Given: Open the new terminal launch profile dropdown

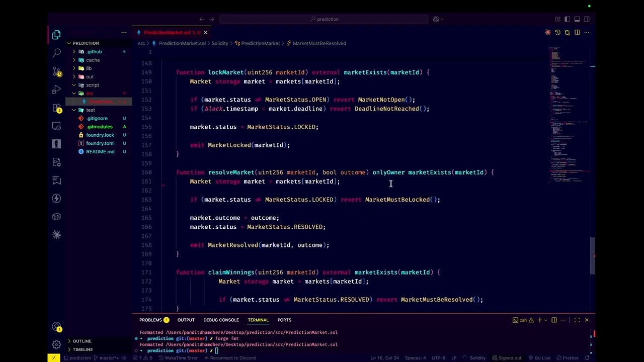Looking at the screenshot, I should point(545,320).
